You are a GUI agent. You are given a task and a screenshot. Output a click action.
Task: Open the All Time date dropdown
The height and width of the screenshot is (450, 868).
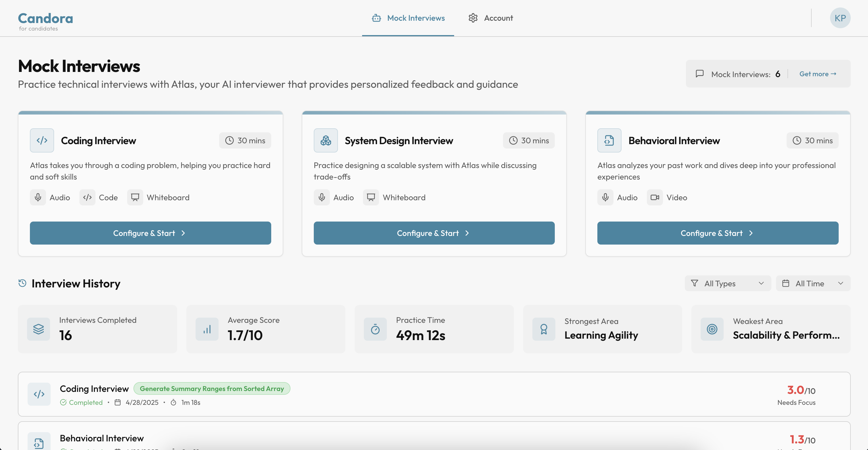pyautogui.click(x=812, y=283)
